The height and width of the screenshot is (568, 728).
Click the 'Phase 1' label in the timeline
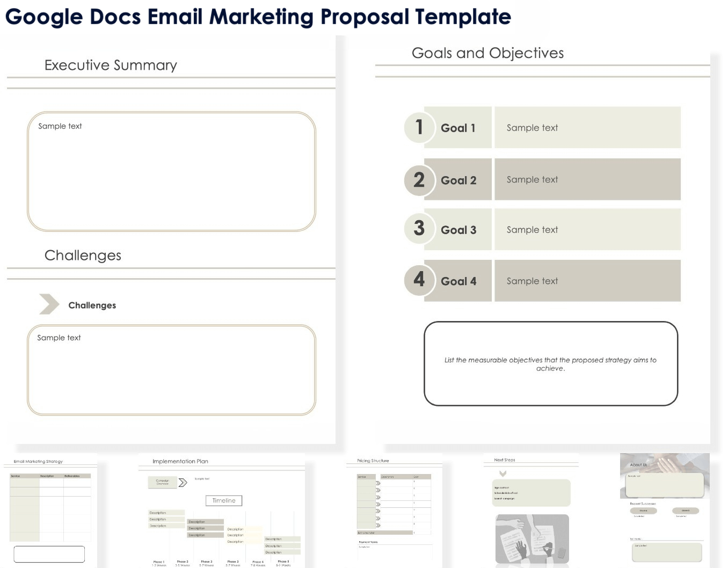[159, 562]
